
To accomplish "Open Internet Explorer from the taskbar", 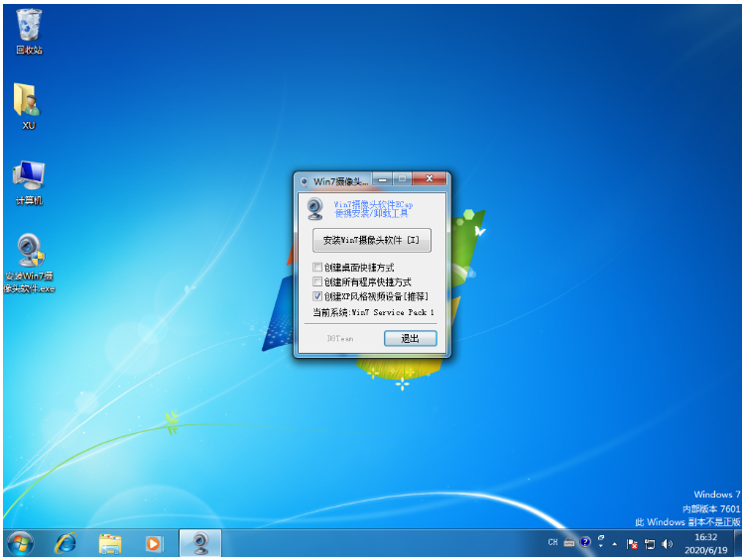I will 66,543.
